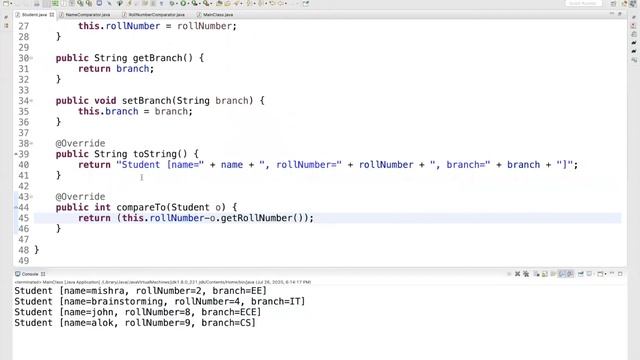Click 'getBranch()' method name on line 30

point(162,58)
